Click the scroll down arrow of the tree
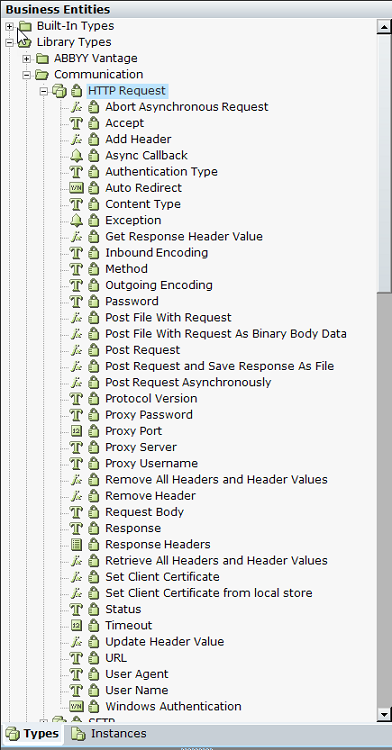The height and width of the screenshot is (750, 392). [x=384, y=715]
